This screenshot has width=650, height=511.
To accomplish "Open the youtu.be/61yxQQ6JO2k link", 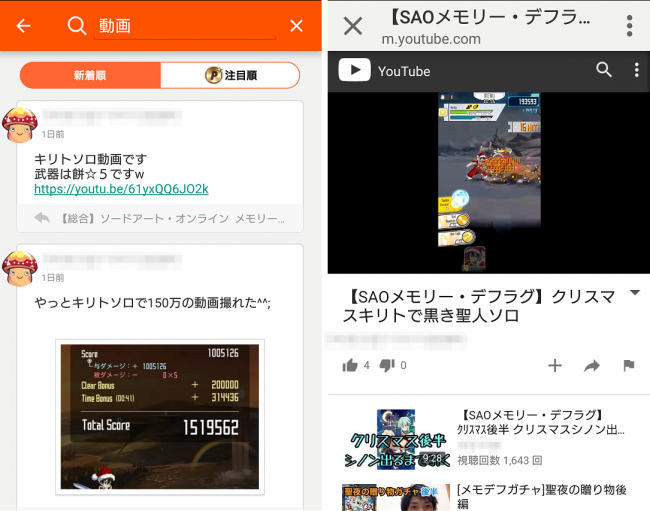I will tap(121, 189).
